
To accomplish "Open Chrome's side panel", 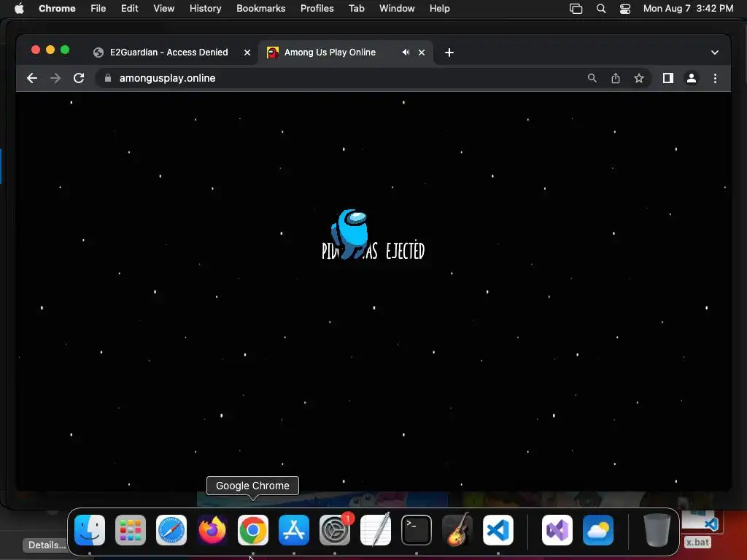I will (x=668, y=78).
